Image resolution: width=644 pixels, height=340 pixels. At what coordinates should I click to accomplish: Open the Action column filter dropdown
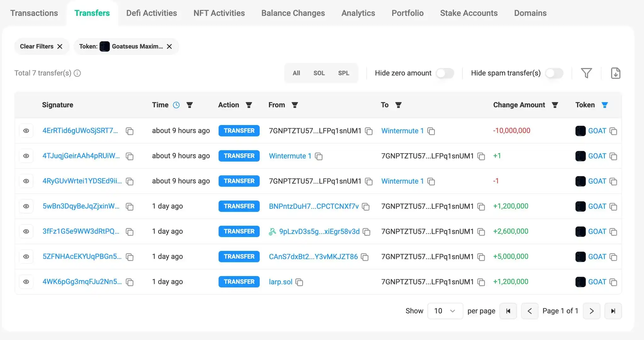point(249,105)
